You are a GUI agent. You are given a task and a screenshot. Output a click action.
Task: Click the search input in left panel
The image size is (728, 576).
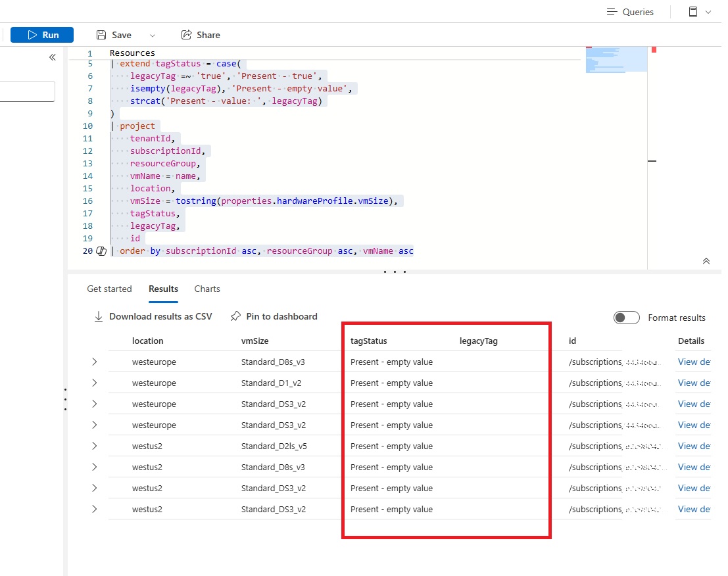click(x=28, y=91)
